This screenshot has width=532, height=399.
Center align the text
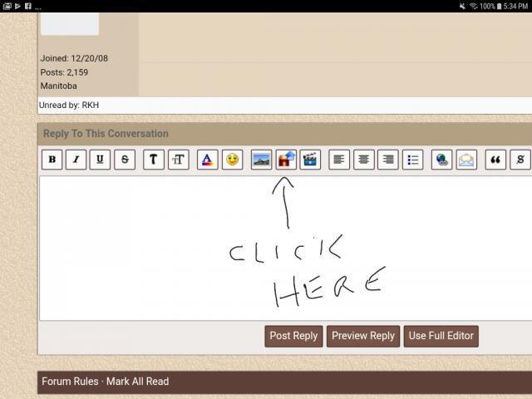pyautogui.click(x=363, y=160)
